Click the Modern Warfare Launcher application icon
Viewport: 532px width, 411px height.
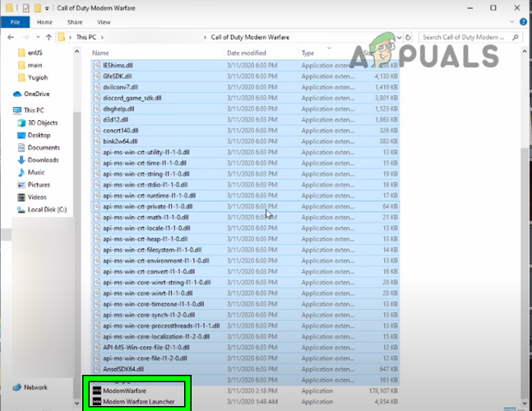click(x=97, y=401)
